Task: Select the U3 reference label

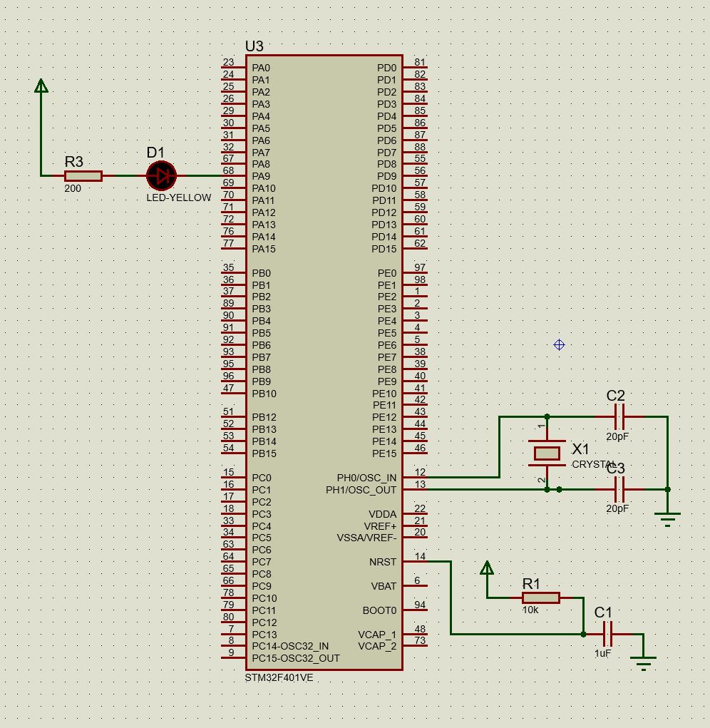Action: 254,46
